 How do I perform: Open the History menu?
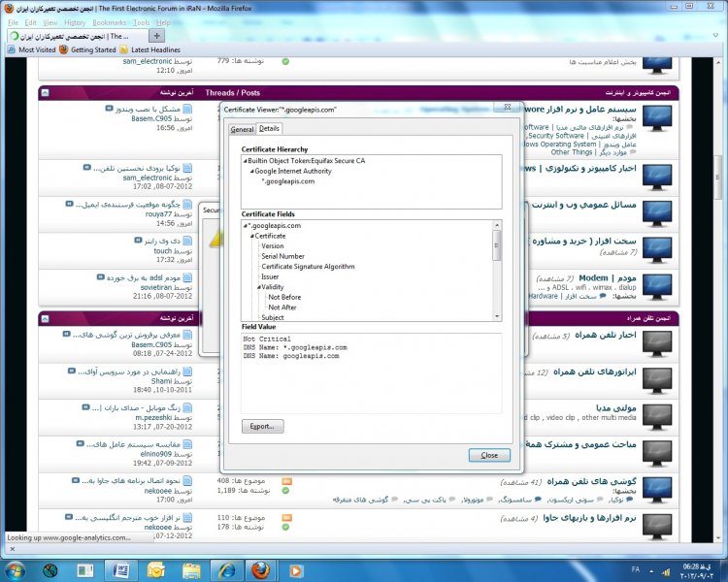tap(75, 22)
